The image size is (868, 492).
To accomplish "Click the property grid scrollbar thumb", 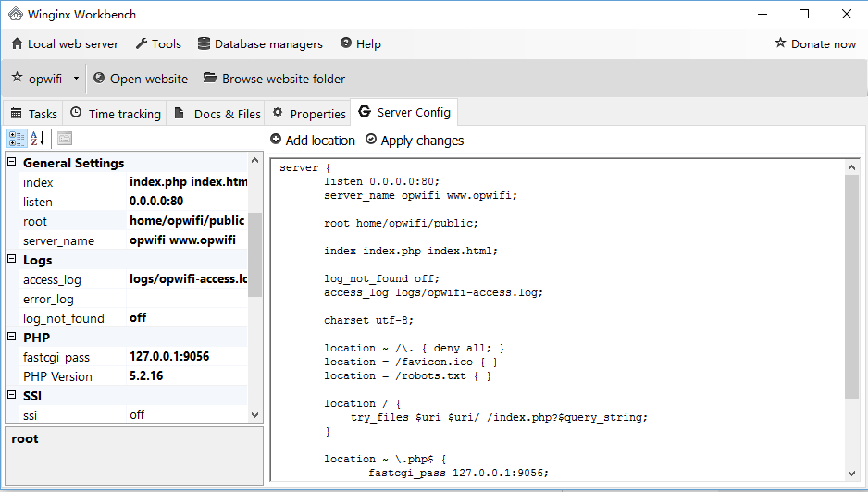I will [254, 254].
